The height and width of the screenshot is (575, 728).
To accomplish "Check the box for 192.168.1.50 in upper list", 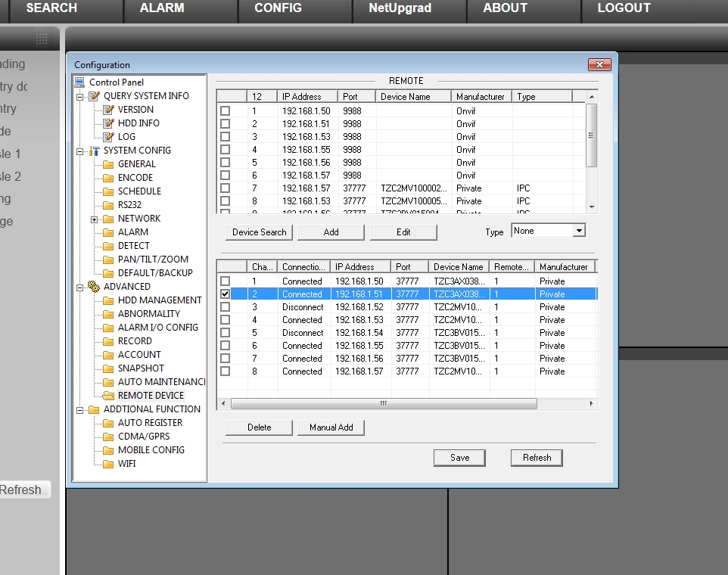I will tap(226, 111).
